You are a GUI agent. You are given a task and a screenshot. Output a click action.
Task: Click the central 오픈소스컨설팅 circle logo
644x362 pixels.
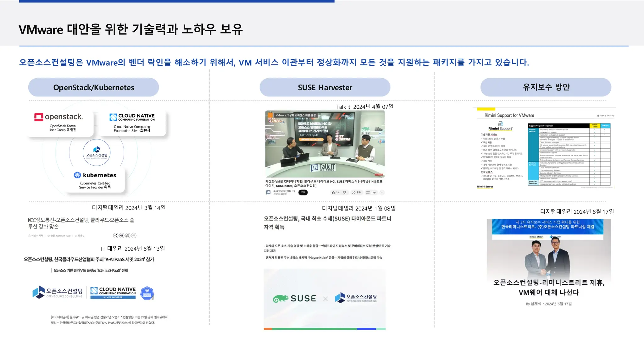[x=97, y=153]
